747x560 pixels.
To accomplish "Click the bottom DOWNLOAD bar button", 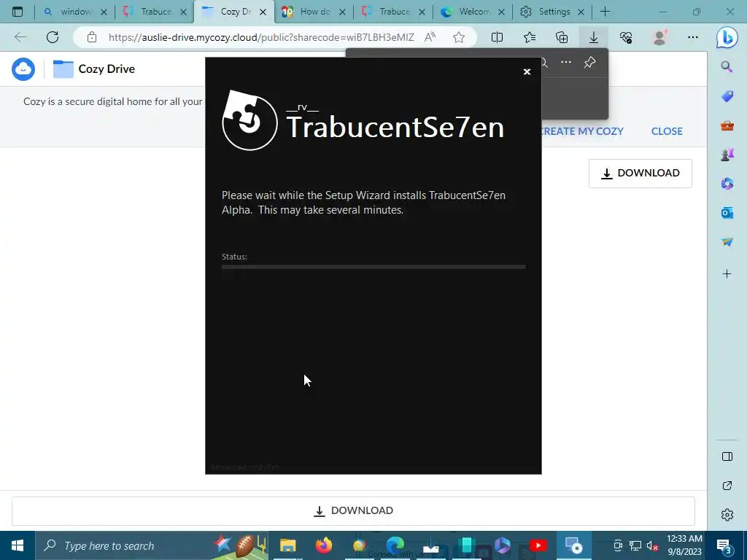I will click(353, 511).
